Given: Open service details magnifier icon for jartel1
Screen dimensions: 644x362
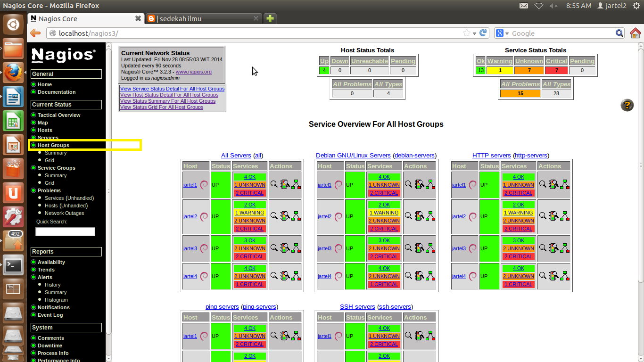Looking at the screenshot, I should [x=275, y=184].
